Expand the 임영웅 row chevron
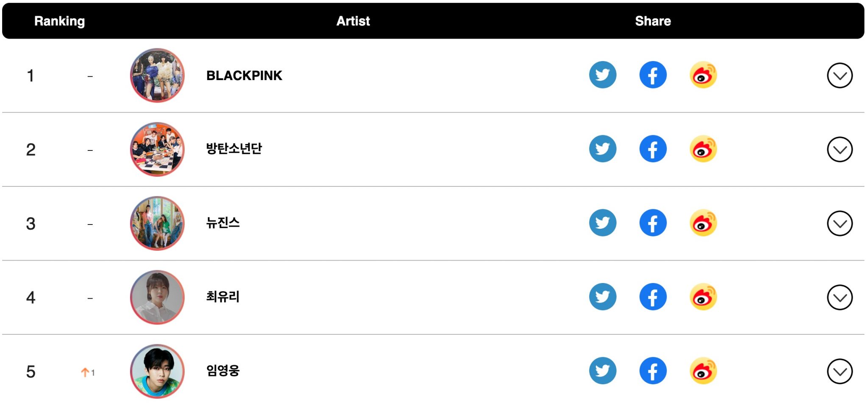This screenshot has height=408, width=868. [x=840, y=371]
